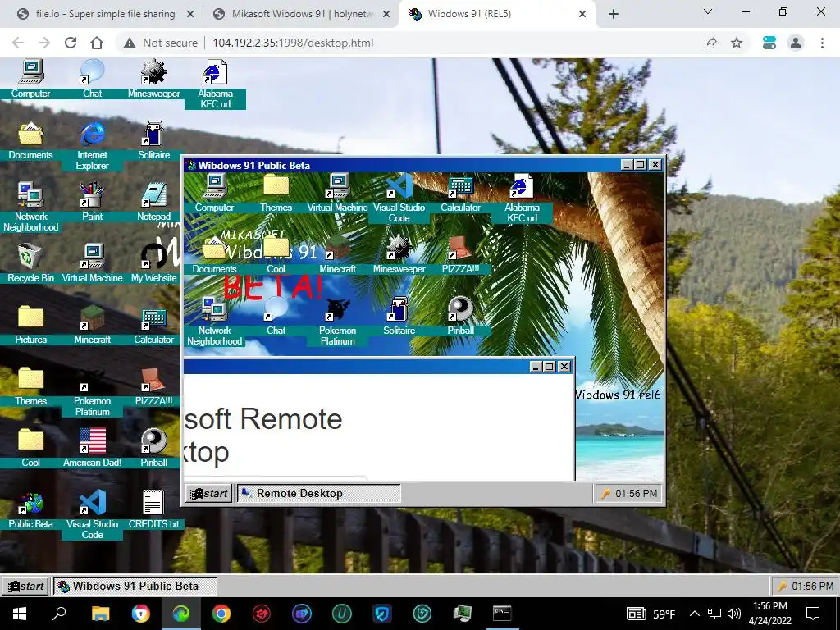
Task: Open Cool folder inside Public Beta window
Action: pos(276,254)
